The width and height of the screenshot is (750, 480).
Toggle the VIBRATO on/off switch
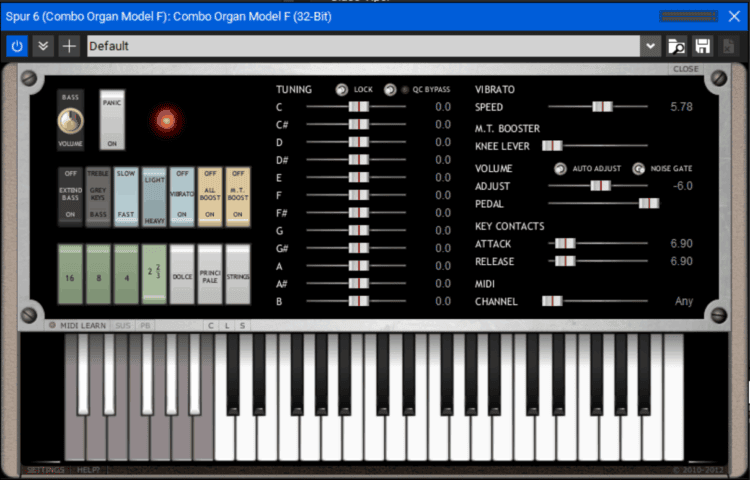[182, 196]
